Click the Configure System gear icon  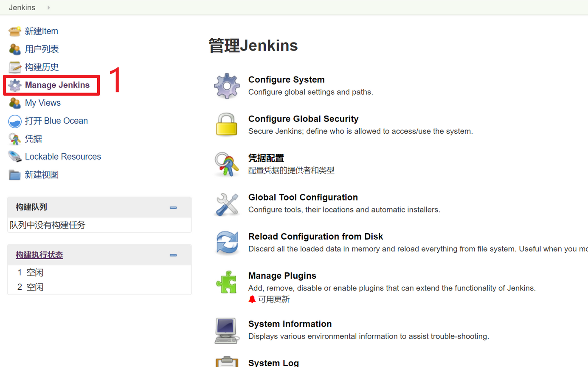[x=227, y=86]
